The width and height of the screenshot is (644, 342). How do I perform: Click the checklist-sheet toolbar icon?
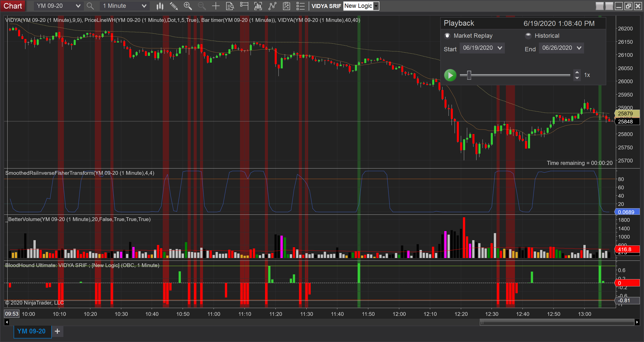pos(286,6)
